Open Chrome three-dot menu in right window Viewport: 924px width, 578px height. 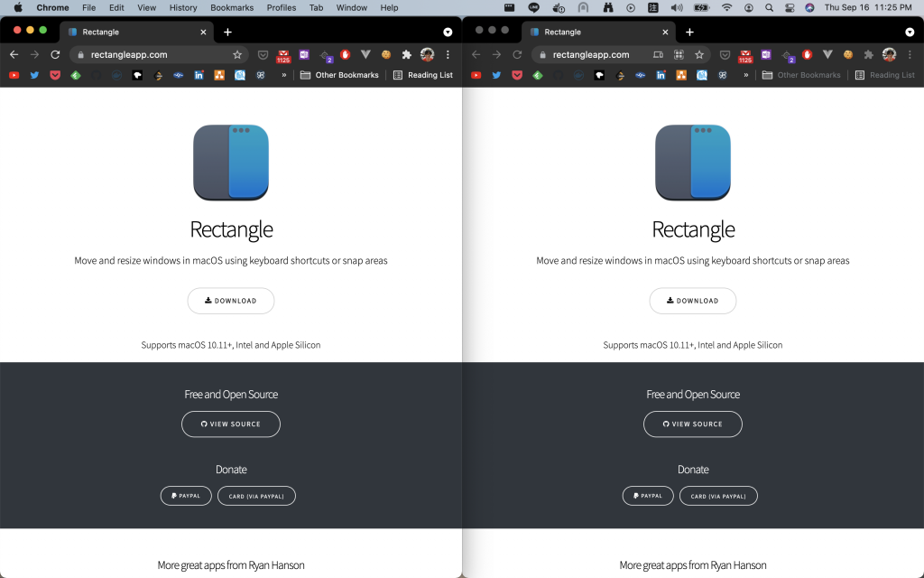[x=910, y=55]
